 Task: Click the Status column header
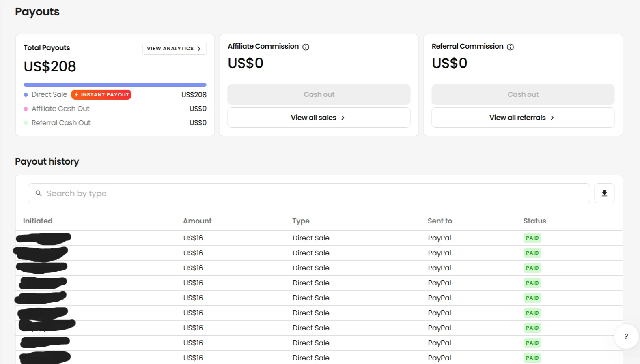point(534,221)
